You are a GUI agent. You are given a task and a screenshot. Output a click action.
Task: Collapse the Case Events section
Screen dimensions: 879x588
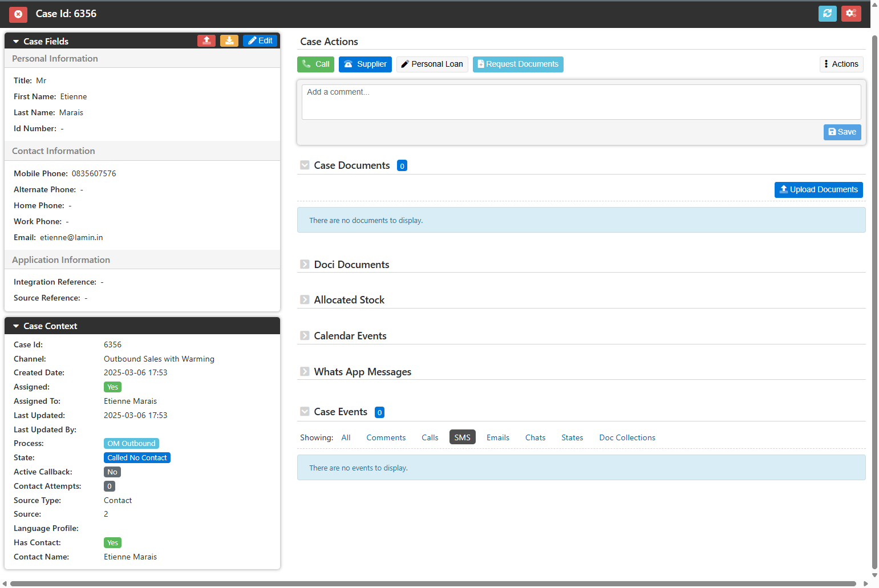click(305, 412)
